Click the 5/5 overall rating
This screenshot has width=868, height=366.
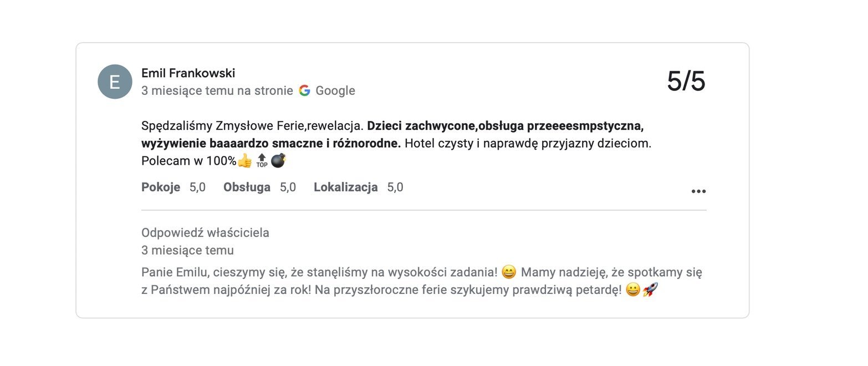[x=686, y=82]
